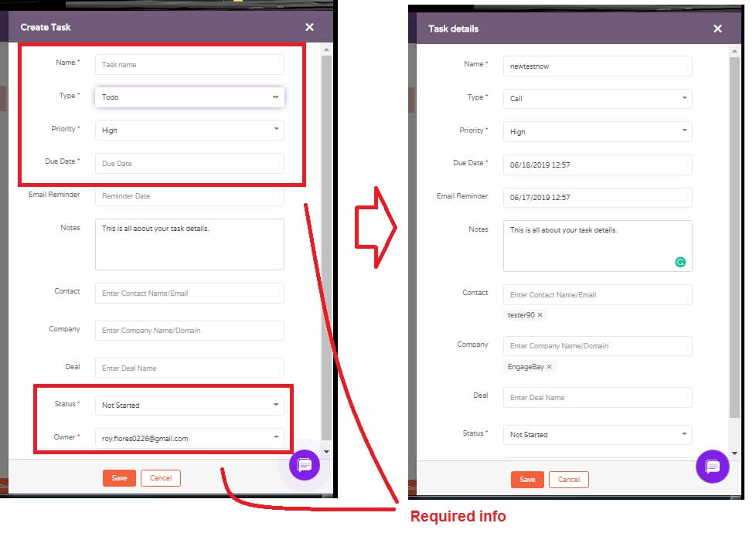Screen dimensions: 756x533
Task: Click the Grammarly icon in the Notes box
Action: click(680, 263)
